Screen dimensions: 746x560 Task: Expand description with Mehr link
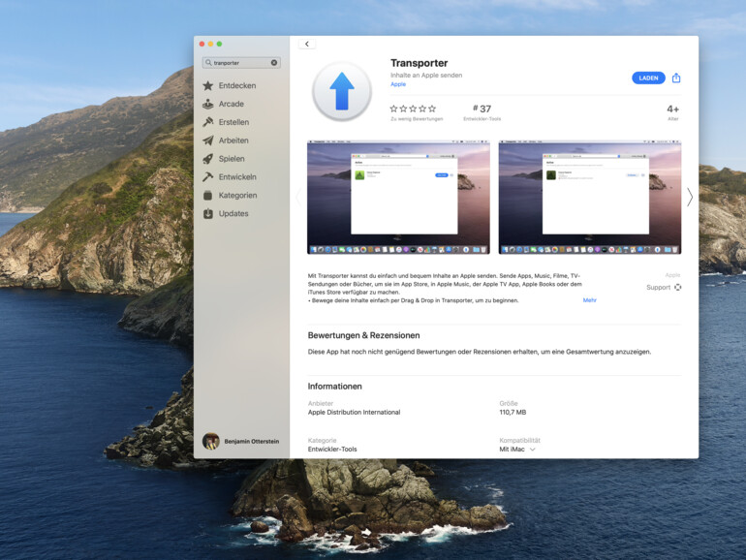click(x=589, y=300)
